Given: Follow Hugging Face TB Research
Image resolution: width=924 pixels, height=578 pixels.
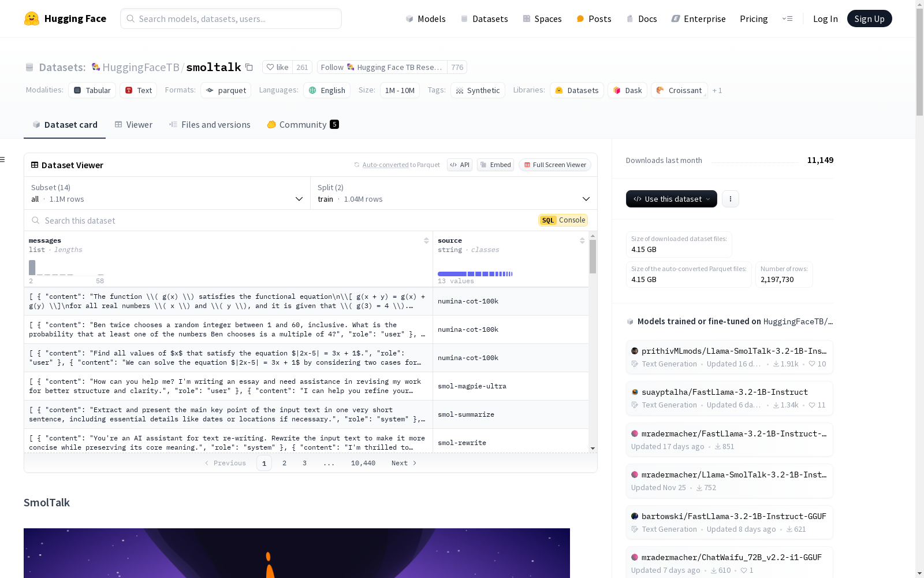Looking at the screenshot, I should click(382, 67).
